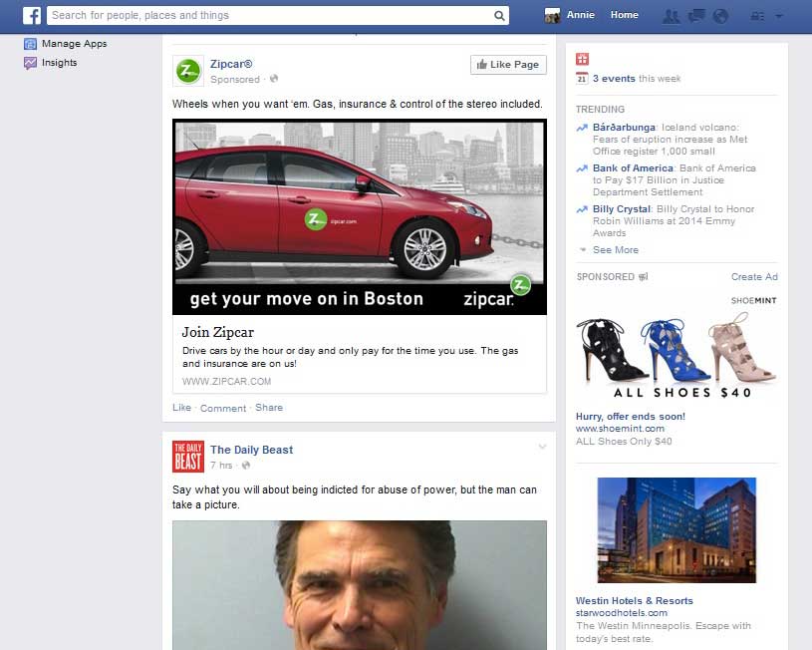This screenshot has width=812, height=650.
Task: Click the birthday gift icon
Action: pyautogui.click(x=582, y=59)
